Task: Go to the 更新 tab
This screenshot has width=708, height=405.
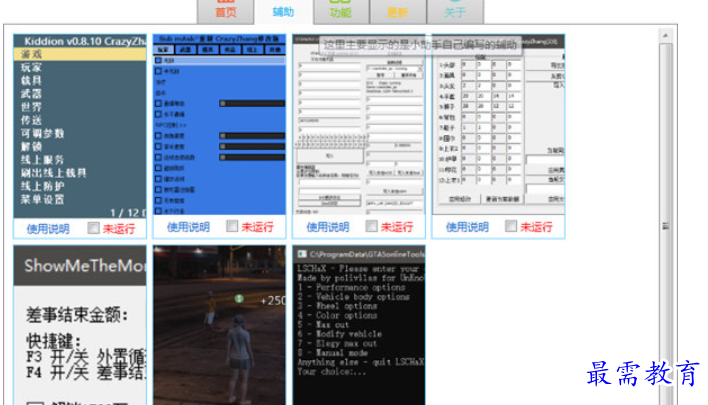Action: tap(398, 11)
